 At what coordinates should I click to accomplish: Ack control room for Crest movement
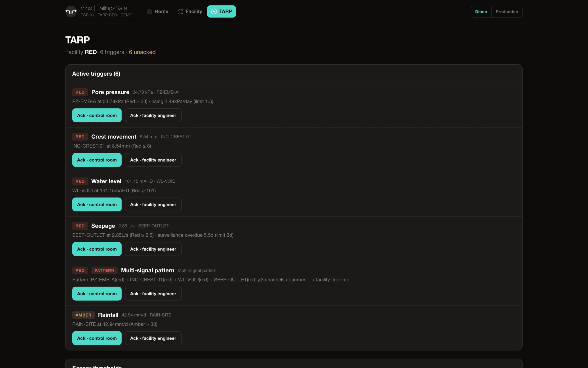click(97, 160)
